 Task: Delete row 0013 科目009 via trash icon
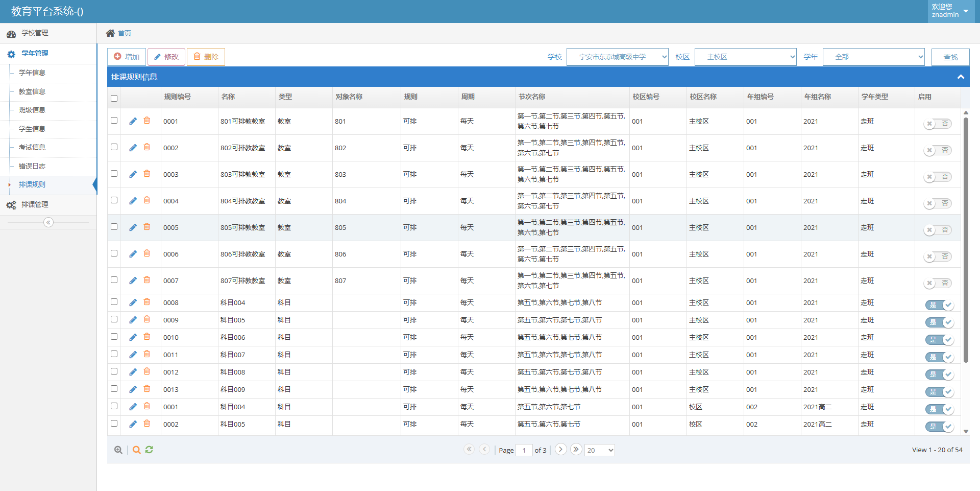pos(147,389)
